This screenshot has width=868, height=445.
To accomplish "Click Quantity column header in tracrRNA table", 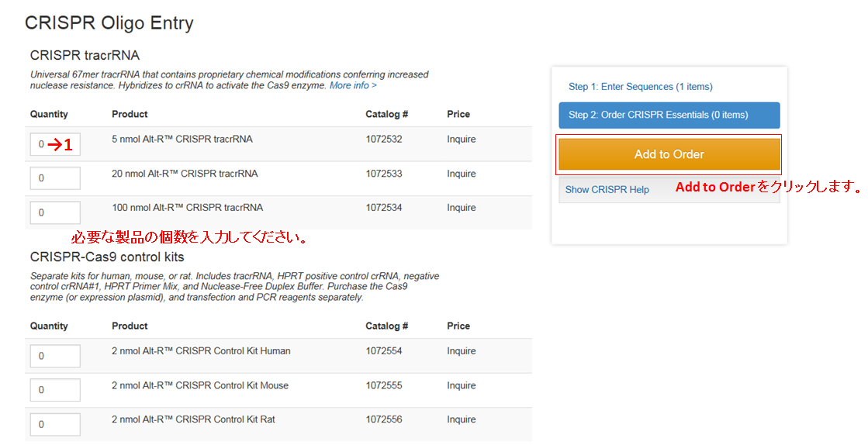I will tap(49, 115).
